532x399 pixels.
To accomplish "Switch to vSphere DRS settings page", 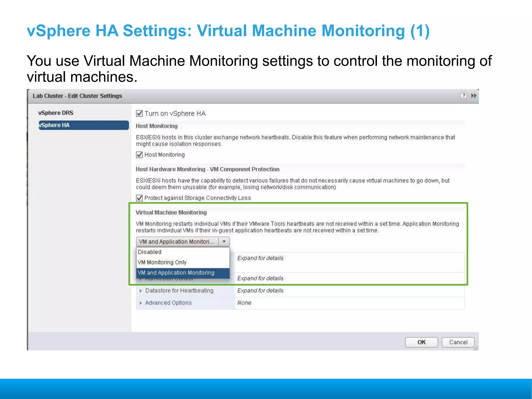I will (x=56, y=113).
